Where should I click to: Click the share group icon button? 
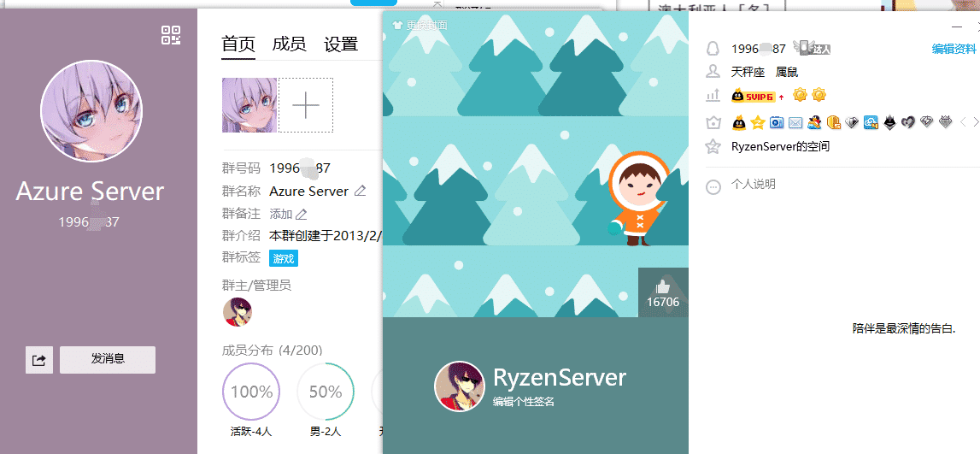pos(39,360)
